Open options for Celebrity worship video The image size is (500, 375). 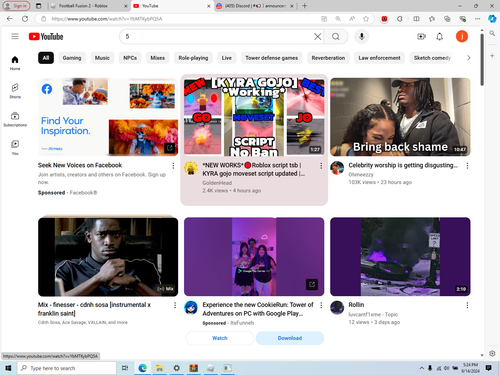pyautogui.click(x=467, y=166)
